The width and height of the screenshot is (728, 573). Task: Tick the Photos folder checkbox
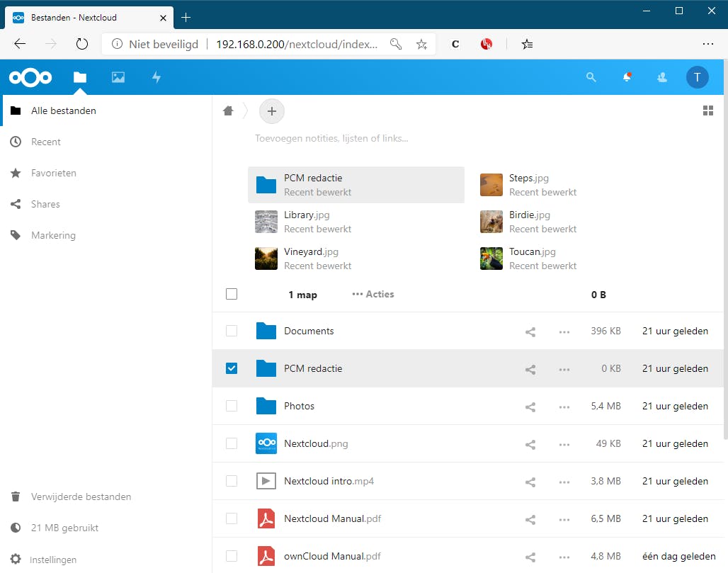pyautogui.click(x=232, y=406)
